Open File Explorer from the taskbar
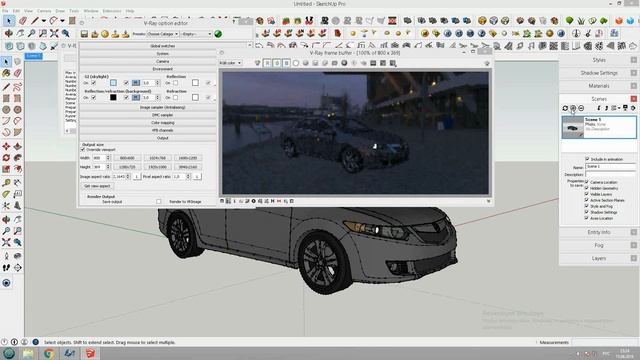 (x=28, y=353)
